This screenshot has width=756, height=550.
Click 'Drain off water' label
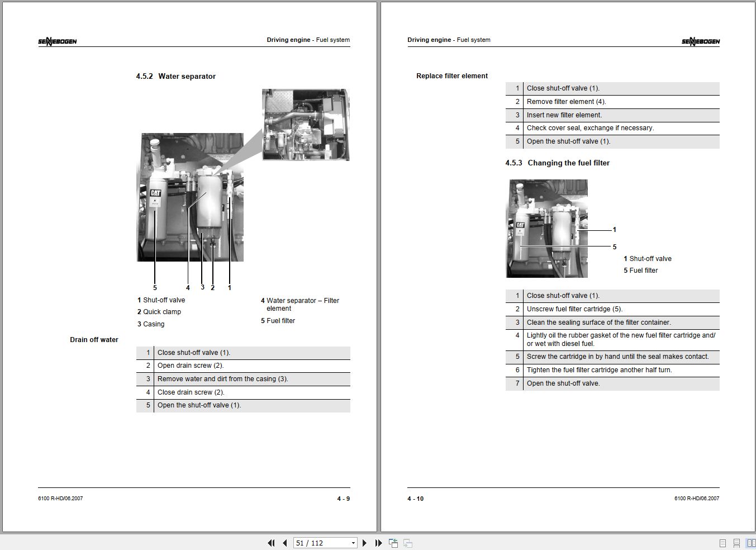[94, 339]
